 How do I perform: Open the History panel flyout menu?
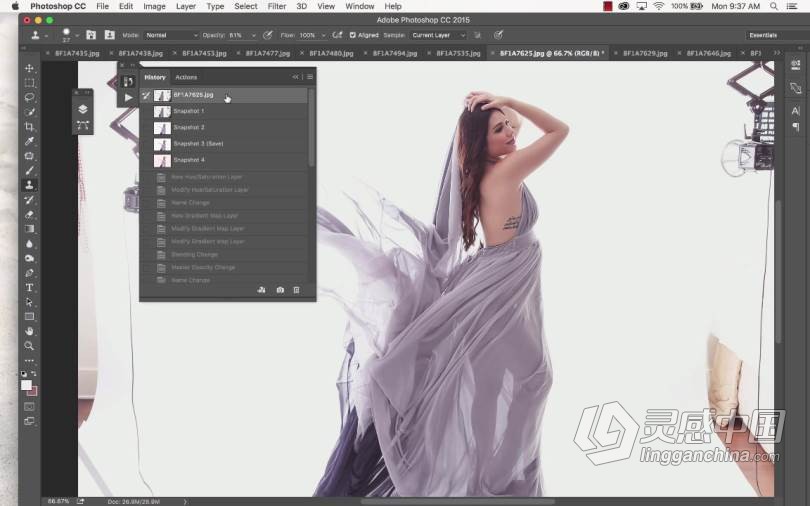310,77
